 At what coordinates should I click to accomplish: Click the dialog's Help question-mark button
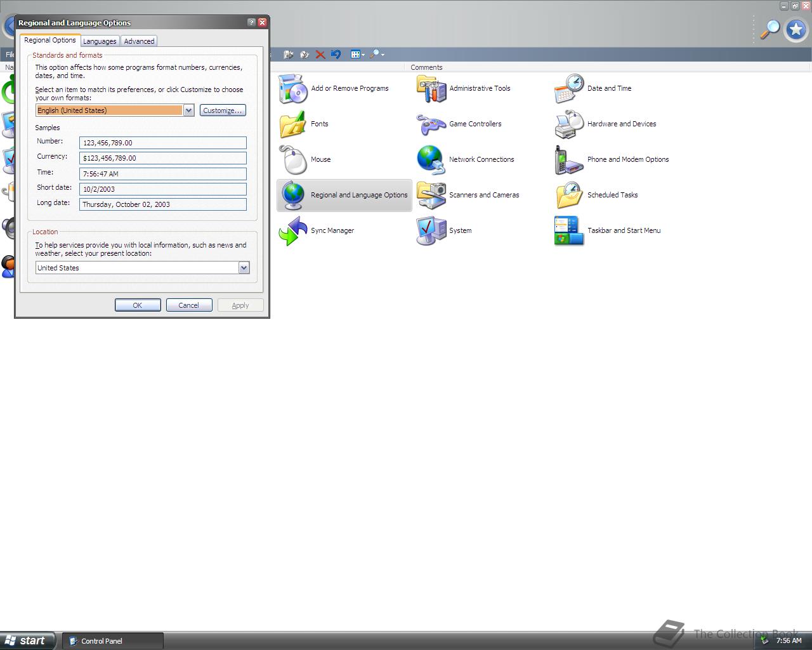pos(251,22)
